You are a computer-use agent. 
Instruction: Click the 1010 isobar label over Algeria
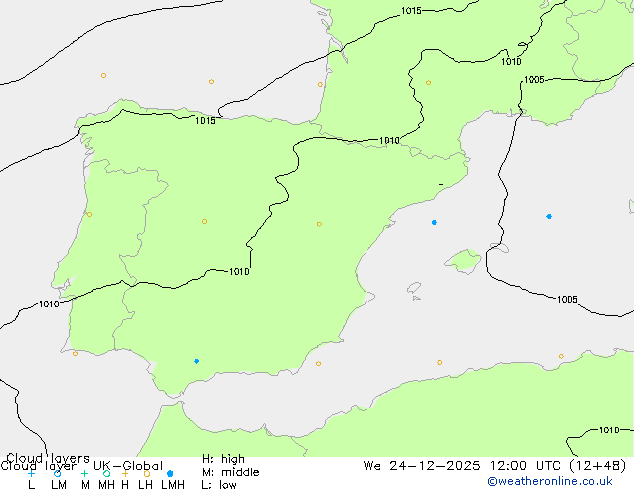(609, 430)
